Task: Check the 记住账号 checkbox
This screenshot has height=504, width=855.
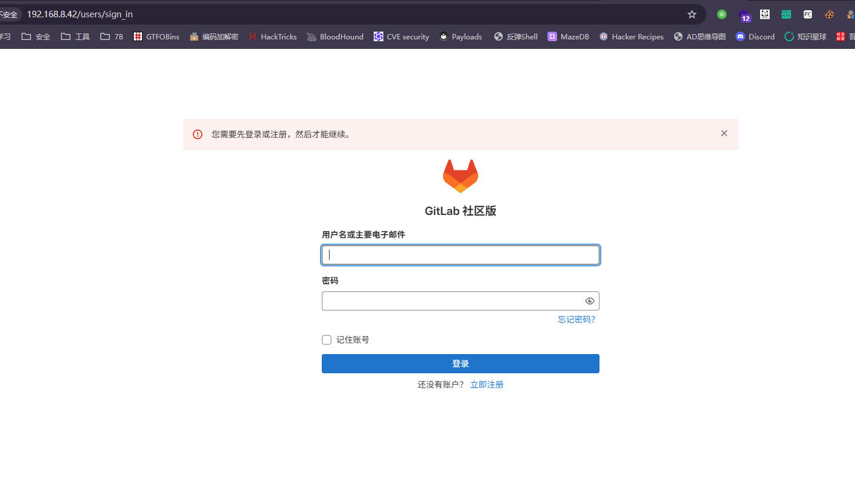Action: point(327,339)
